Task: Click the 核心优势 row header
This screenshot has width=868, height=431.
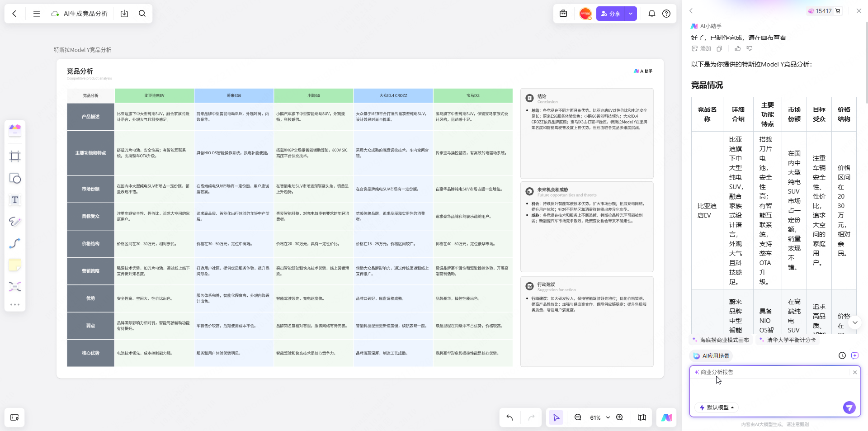Action: click(x=90, y=353)
